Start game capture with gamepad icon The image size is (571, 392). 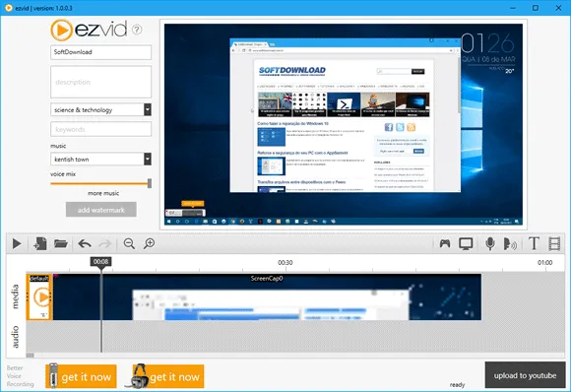coord(445,243)
